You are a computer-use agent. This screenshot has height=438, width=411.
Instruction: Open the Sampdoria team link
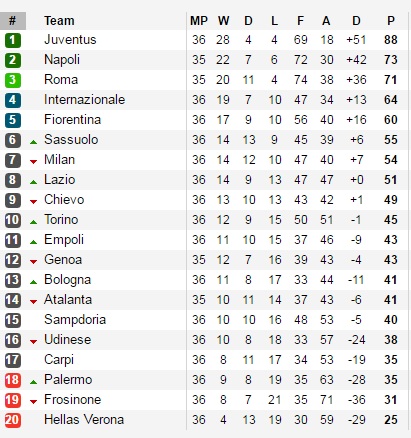[x=75, y=320]
